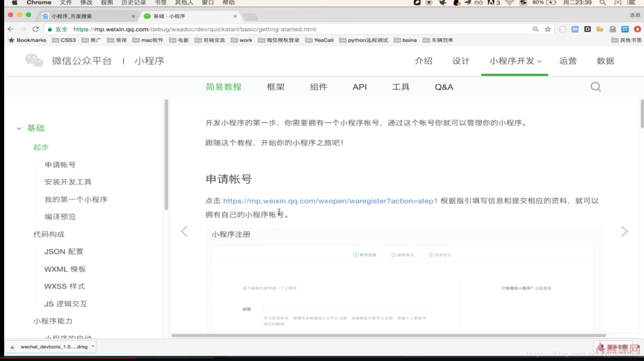Go to JS 逻辑交互 in the sidebar
The image size is (644, 361).
66,304
